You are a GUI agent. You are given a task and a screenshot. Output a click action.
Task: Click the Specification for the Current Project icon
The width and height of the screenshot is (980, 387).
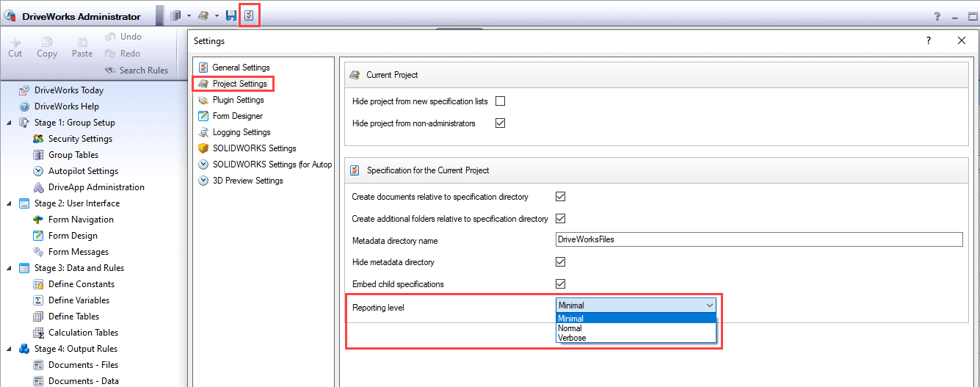(355, 170)
